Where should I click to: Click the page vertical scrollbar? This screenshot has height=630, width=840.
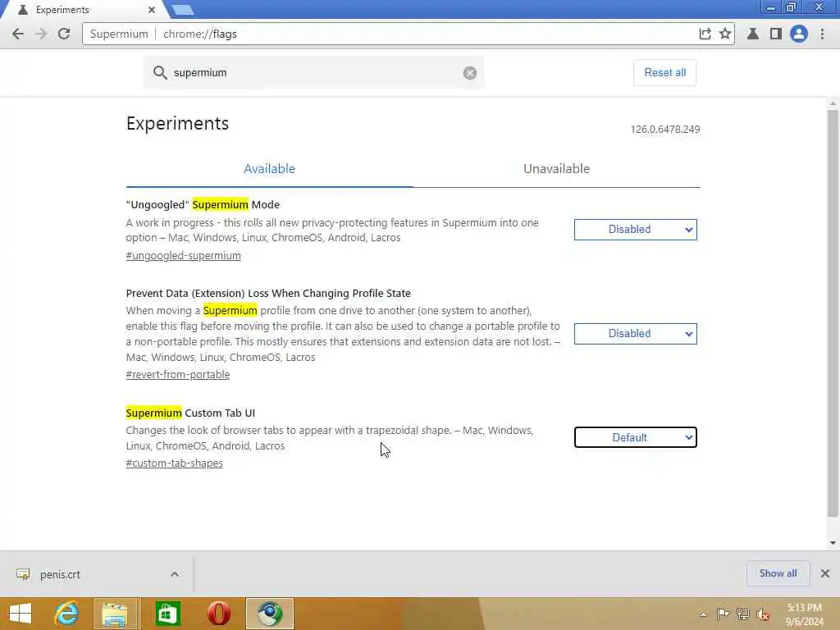click(833, 313)
